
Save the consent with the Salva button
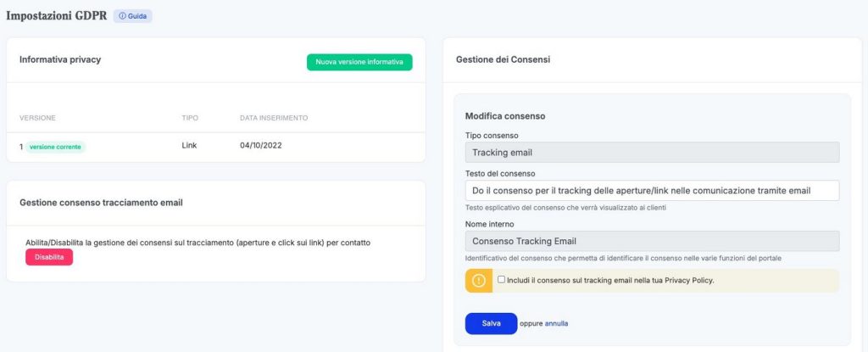(x=491, y=324)
